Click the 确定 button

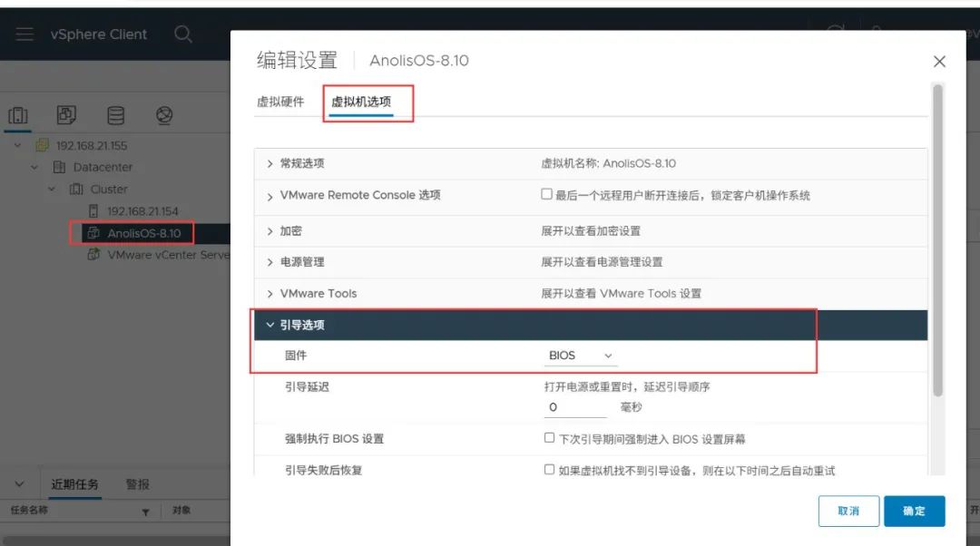point(915,511)
